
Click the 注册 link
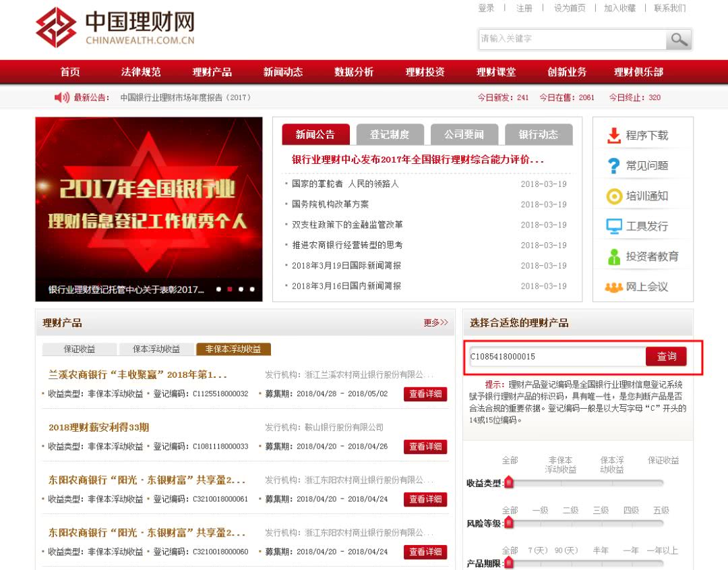tap(524, 8)
